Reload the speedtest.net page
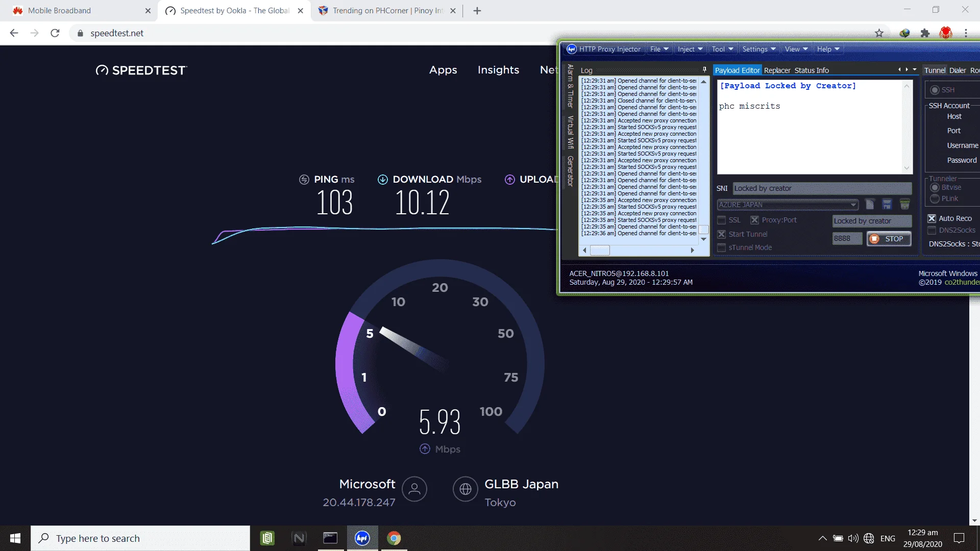980x551 pixels. click(x=55, y=33)
